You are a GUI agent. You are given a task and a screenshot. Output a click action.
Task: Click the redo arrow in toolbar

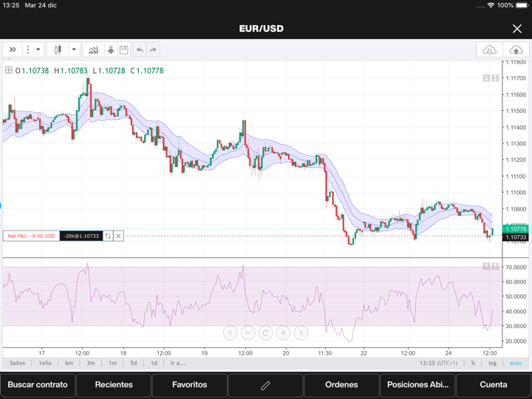(x=153, y=50)
